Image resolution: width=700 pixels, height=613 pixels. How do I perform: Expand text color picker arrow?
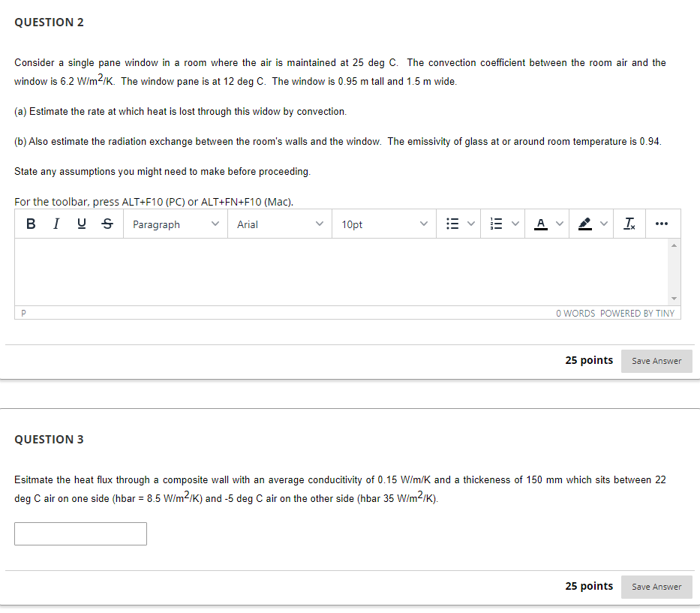point(560,224)
